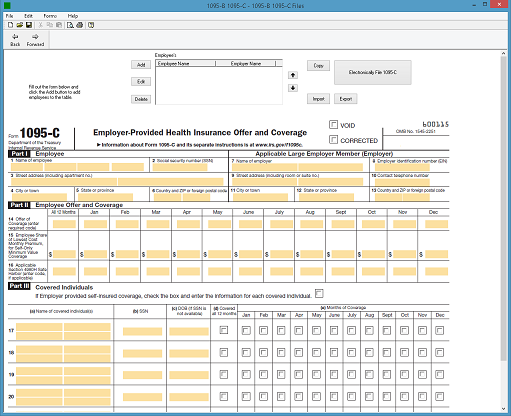Click the Delete employee button
The image size is (511, 416).
coord(141,99)
